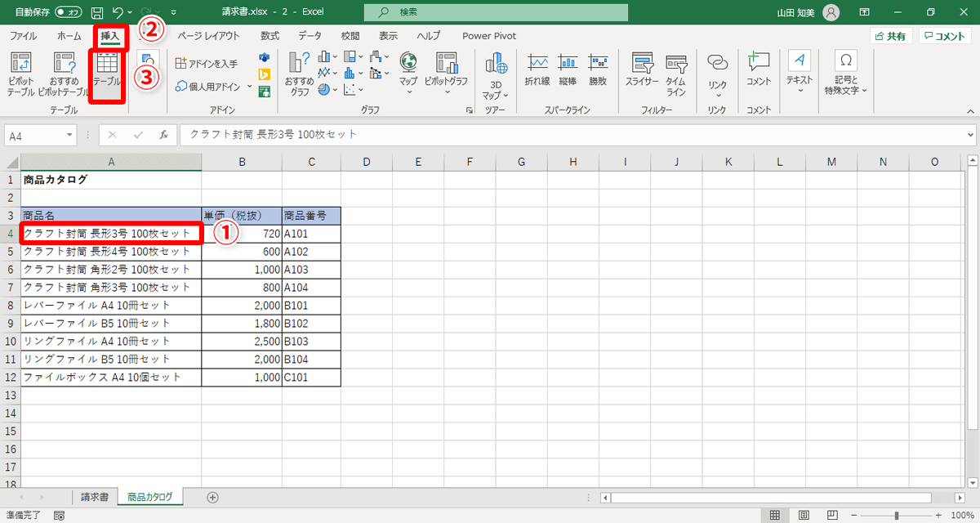This screenshot has width=980, height=523.
Task: Click the Undo arrow
Action: click(118, 12)
